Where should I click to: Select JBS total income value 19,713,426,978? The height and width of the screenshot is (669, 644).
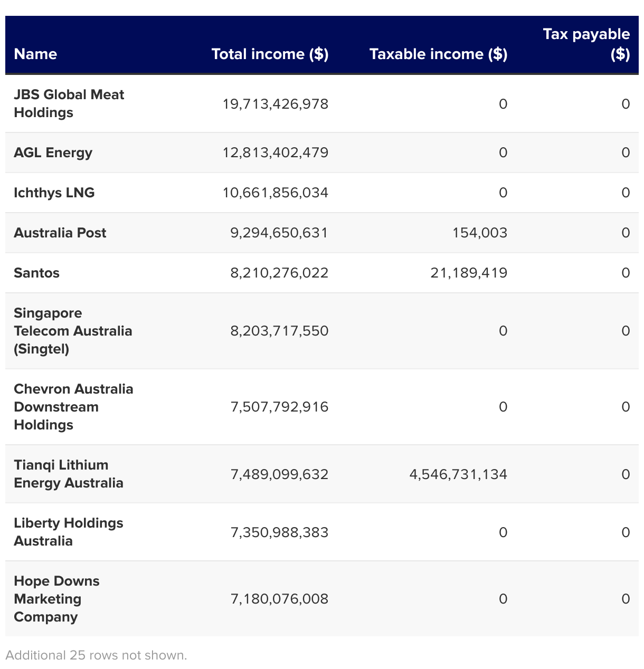tap(275, 104)
